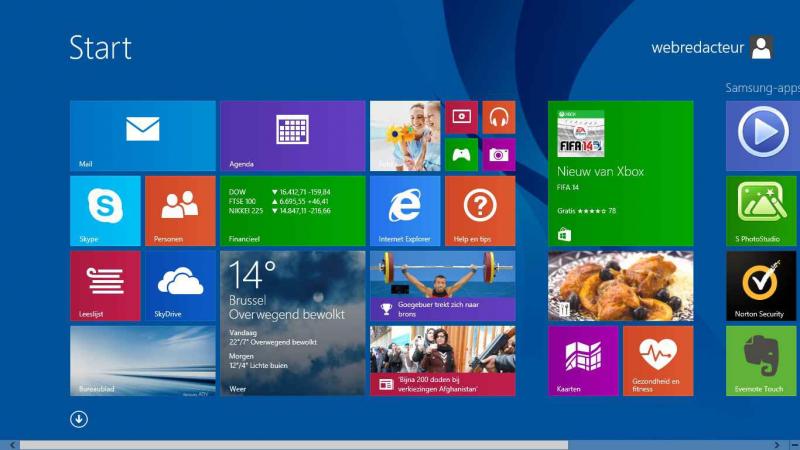Open the Help en tips tile
Image resolution: width=800 pixels, height=450 pixels.
(480, 210)
